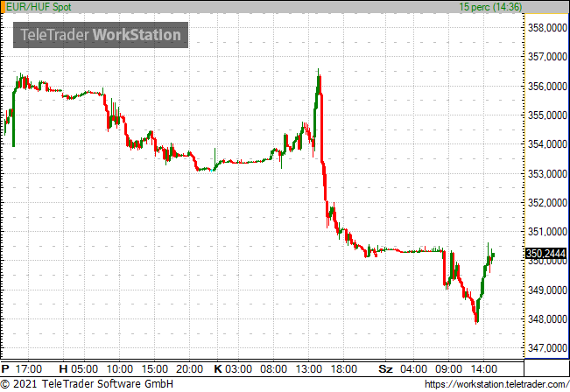Click the P 17:00 time axis label
570x392 pixels.
[22, 369]
